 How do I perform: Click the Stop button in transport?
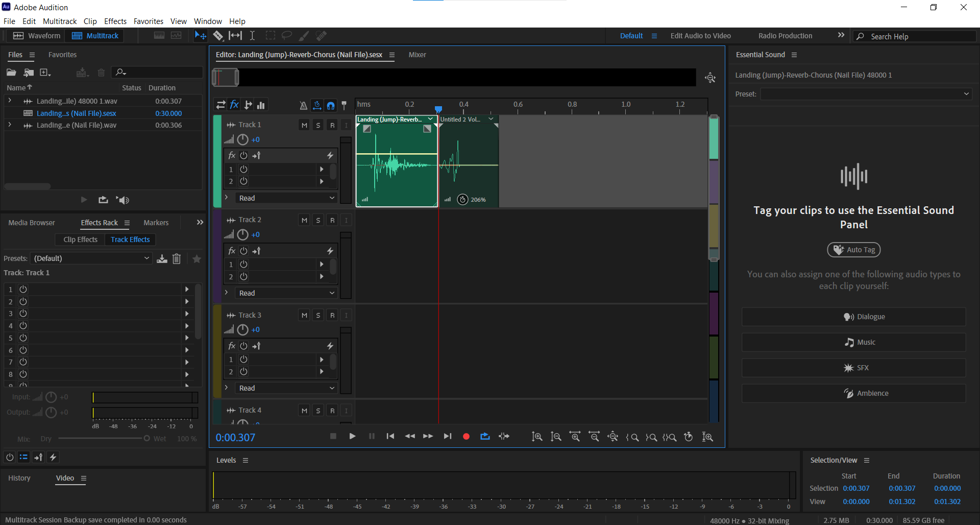333,436
